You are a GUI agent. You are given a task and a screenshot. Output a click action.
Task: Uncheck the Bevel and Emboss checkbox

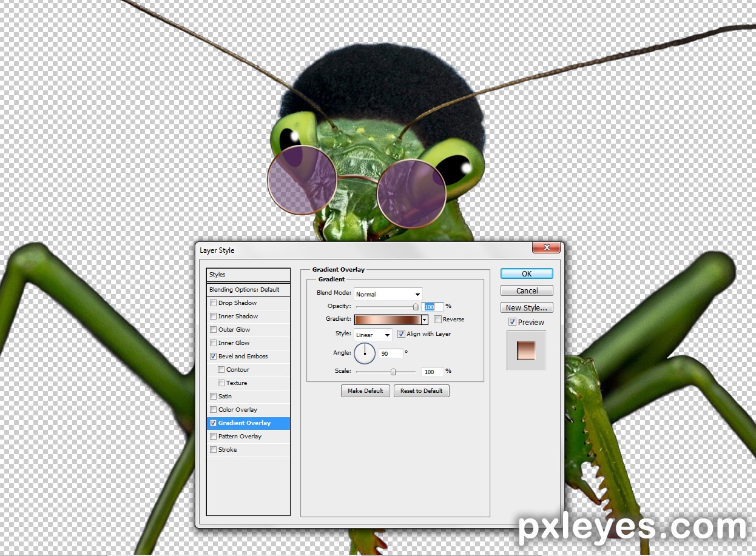point(213,357)
